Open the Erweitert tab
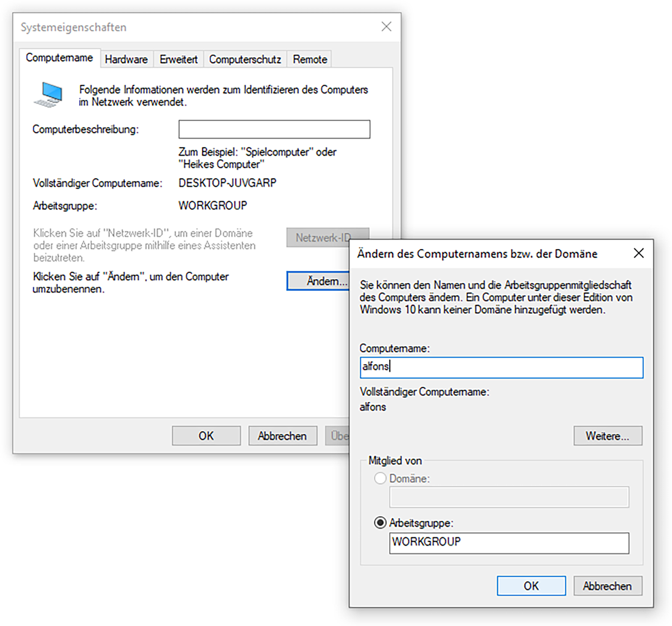This screenshot has width=672, height=626. tap(178, 60)
